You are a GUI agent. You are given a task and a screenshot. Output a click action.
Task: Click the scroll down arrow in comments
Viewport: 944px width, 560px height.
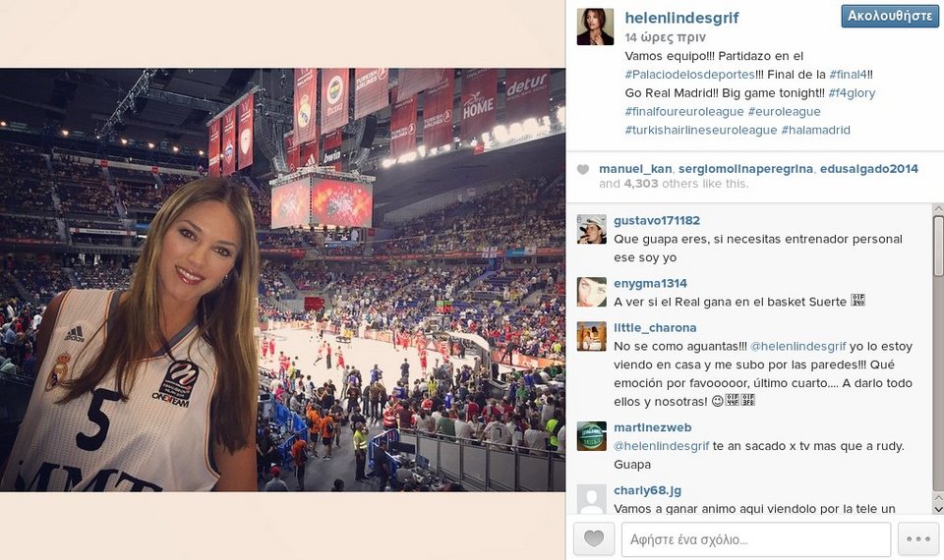[x=938, y=508]
